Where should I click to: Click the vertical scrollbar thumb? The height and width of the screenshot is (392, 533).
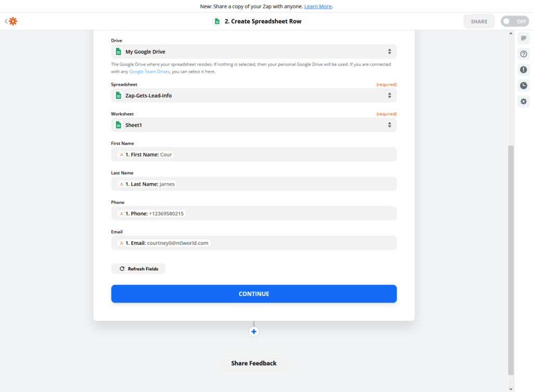point(511,260)
